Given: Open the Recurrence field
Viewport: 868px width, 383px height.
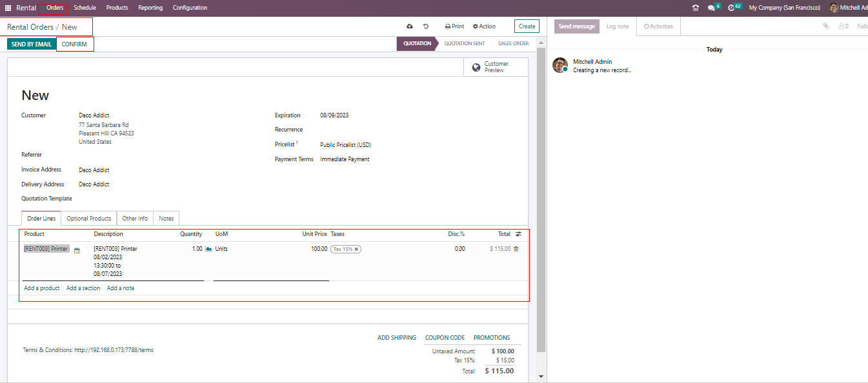Looking at the screenshot, I should (x=416, y=130).
